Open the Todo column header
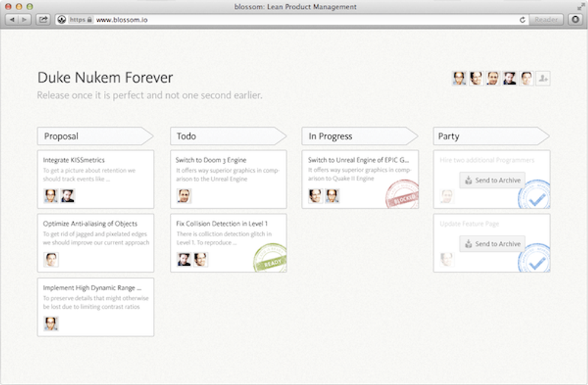The height and width of the screenshot is (385, 588). tap(228, 136)
